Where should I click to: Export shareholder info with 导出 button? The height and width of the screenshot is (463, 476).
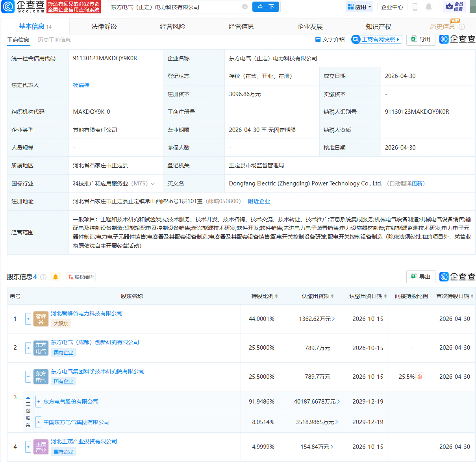pyautogui.click(x=420, y=277)
